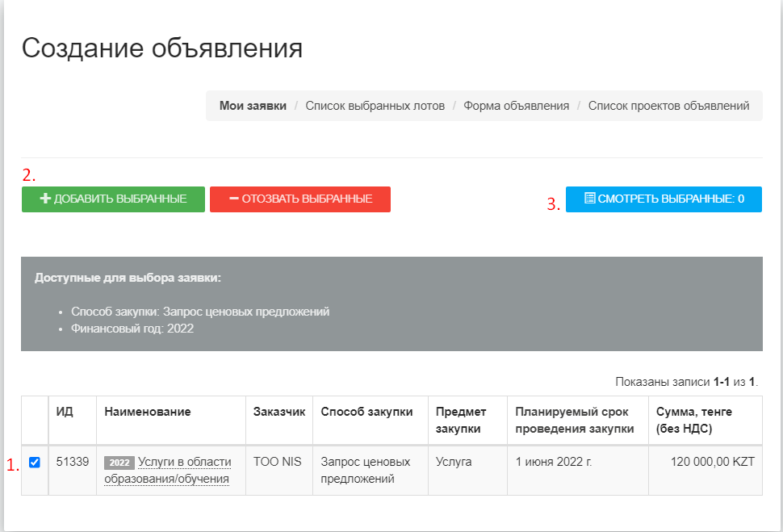Click the 2022 year badge in row

point(119,463)
